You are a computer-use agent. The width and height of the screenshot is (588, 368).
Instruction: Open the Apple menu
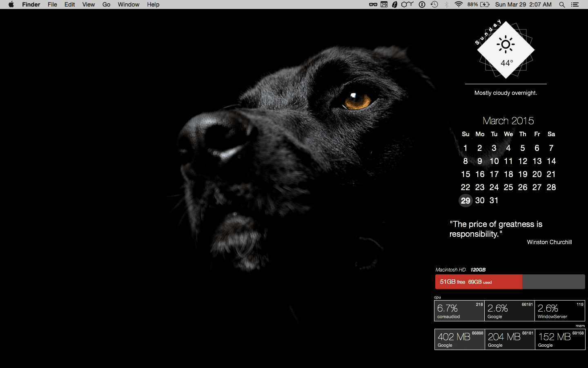pos(11,4)
